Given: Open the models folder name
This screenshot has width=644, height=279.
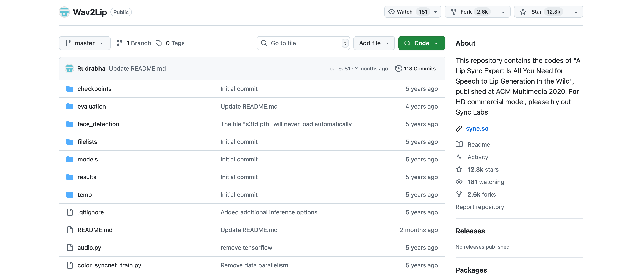Looking at the screenshot, I should click(88, 159).
